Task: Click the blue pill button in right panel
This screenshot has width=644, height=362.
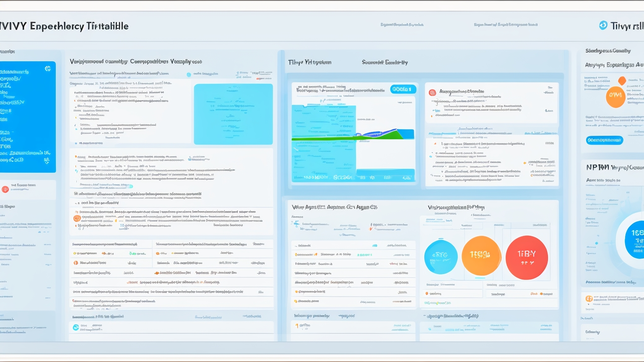Action: coord(604,140)
